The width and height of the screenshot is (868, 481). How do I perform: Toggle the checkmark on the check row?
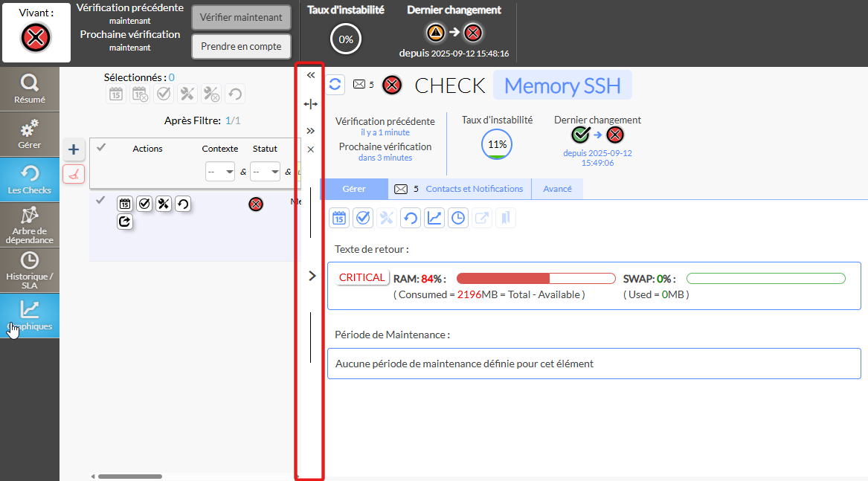101,199
